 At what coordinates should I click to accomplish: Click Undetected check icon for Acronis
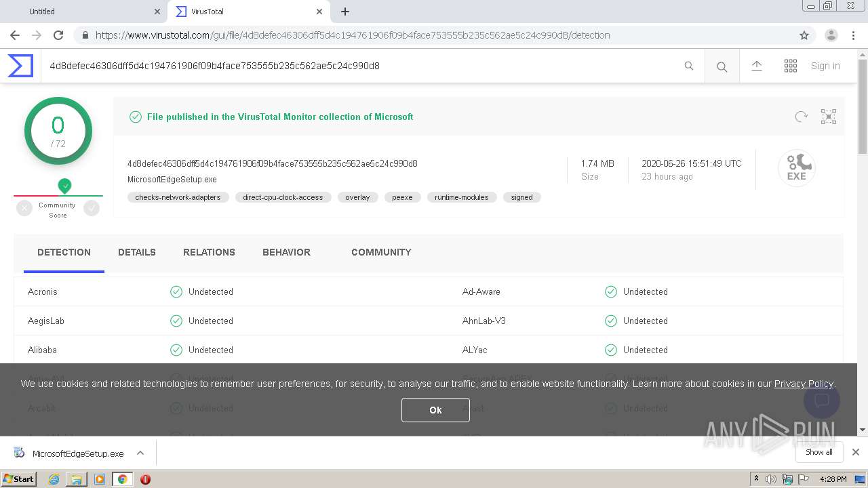pyautogui.click(x=176, y=291)
